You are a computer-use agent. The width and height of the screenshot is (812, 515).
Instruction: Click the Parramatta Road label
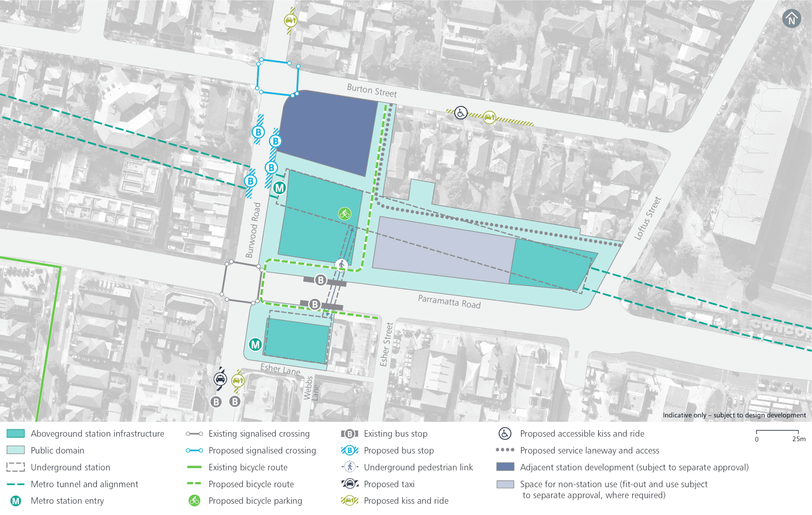[449, 301]
